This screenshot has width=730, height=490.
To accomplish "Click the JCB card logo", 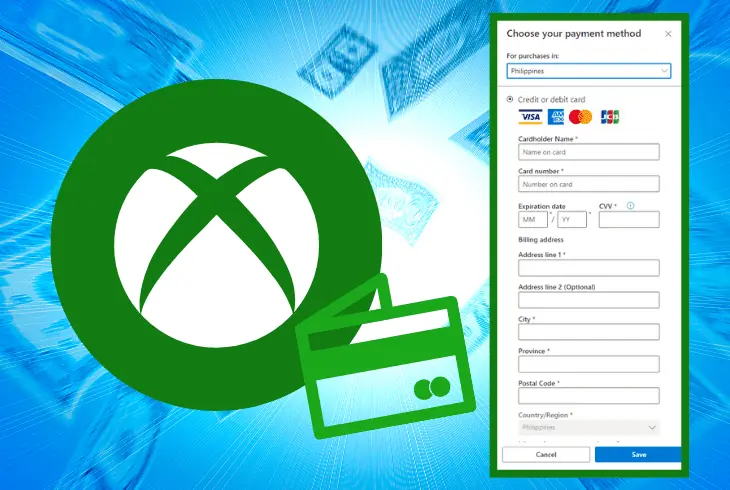I will 609,116.
